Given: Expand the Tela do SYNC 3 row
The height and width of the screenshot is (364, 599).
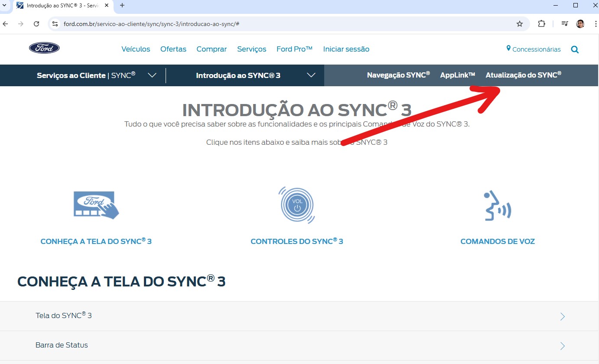Looking at the screenshot, I should 299,316.
